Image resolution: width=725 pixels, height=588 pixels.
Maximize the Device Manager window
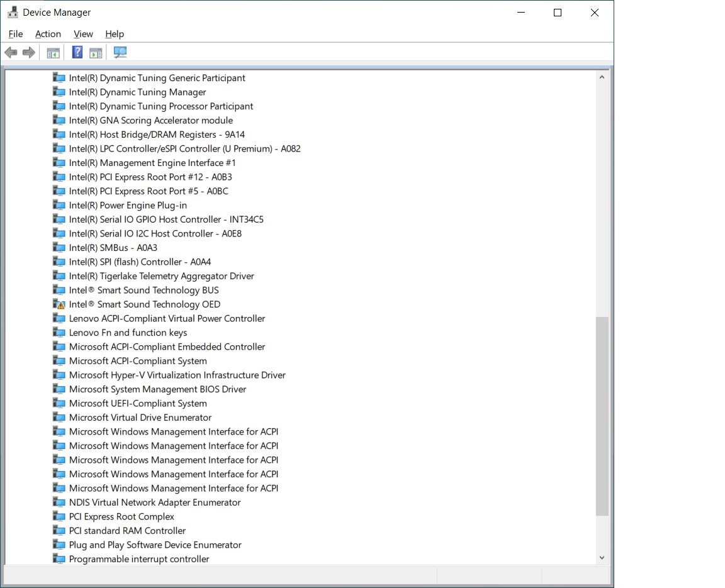(x=558, y=13)
